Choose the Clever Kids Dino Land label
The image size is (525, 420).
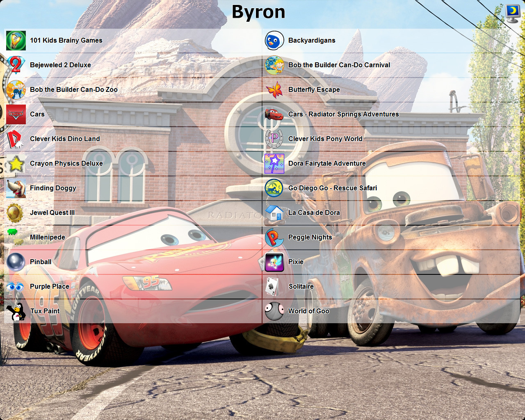pos(65,139)
